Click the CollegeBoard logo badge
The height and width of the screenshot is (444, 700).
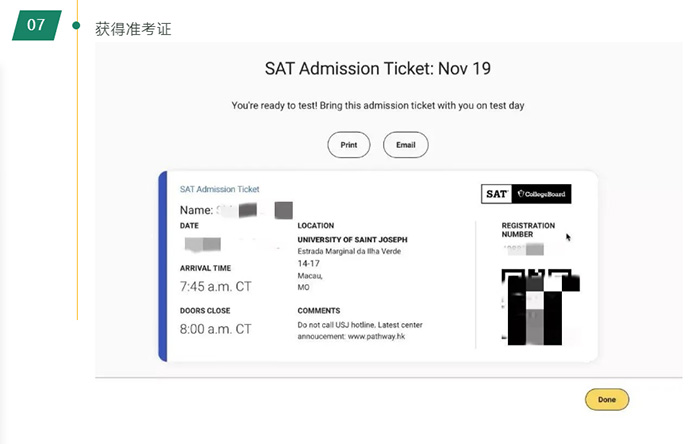pyautogui.click(x=541, y=194)
